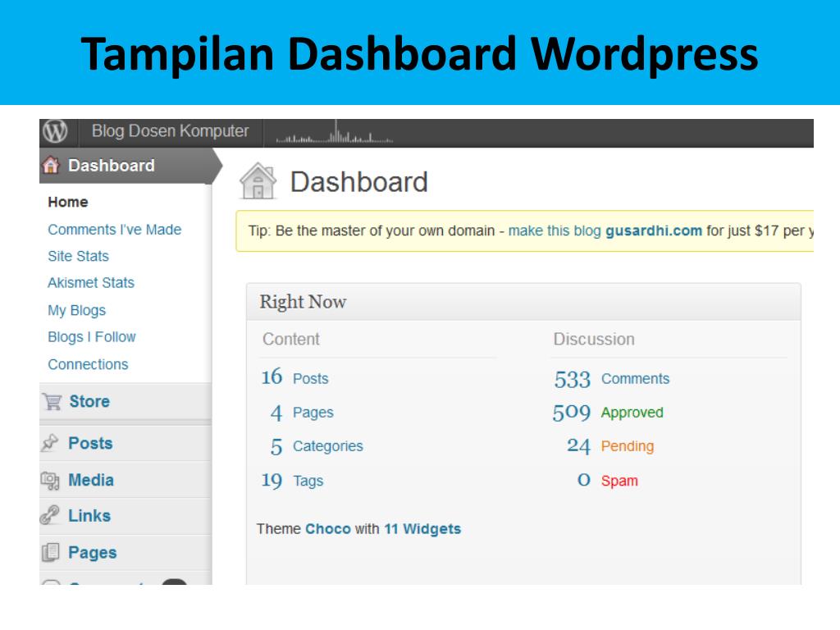Open the Choco theme link
This screenshot has width=840, height=630.
click(328, 529)
